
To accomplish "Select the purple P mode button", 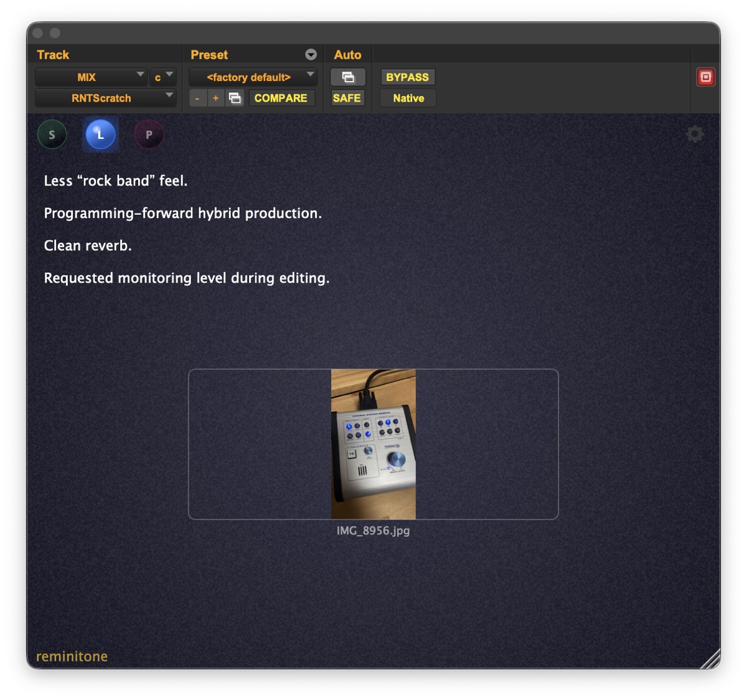I will [149, 135].
